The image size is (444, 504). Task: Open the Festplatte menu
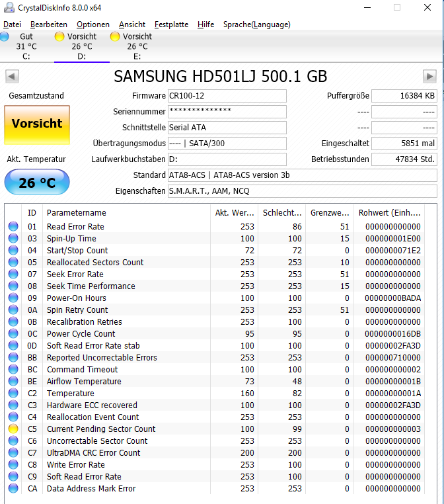[x=171, y=24]
